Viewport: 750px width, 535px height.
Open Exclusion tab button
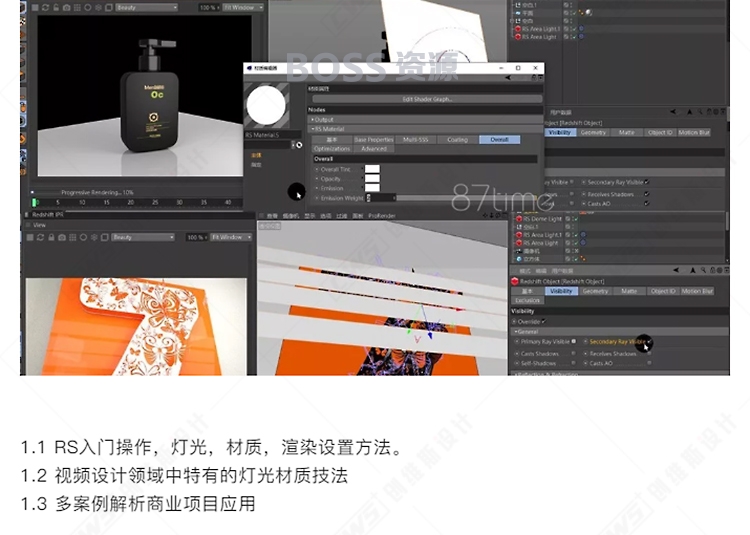[528, 300]
